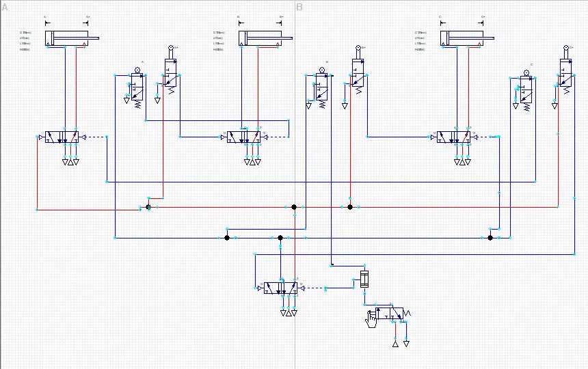Click the B- roller-actuated valve

tap(322, 88)
